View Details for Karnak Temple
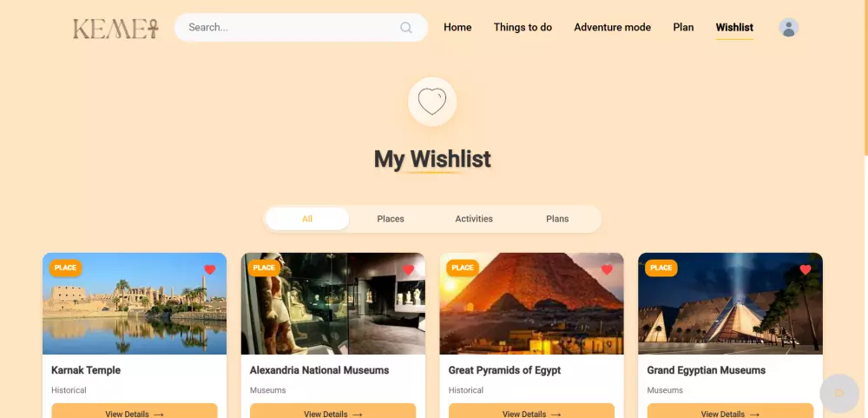The height and width of the screenshot is (418, 868). [135, 411]
